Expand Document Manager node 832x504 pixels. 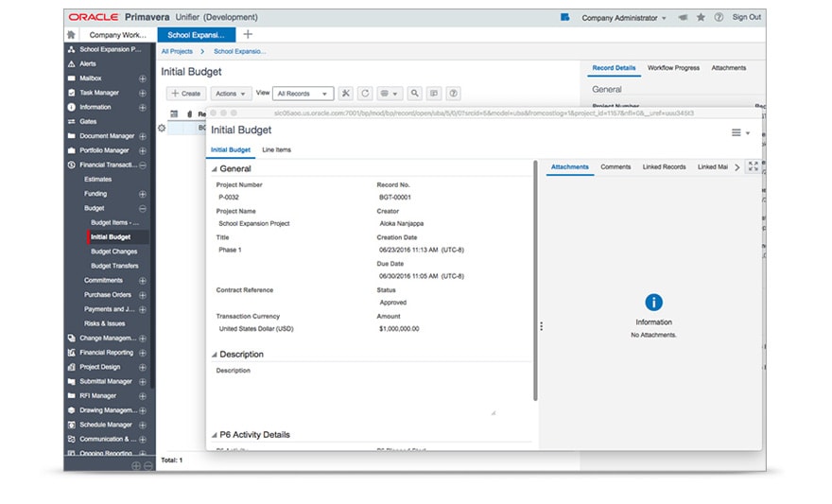tap(142, 136)
